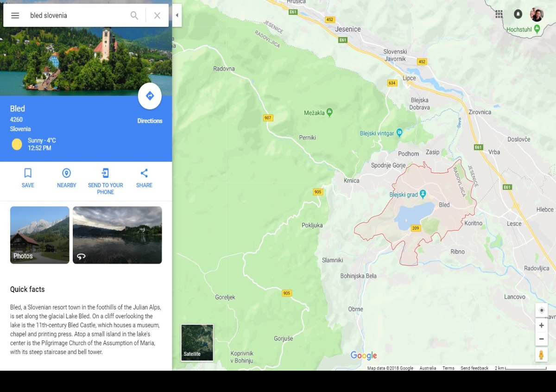Image resolution: width=556 pixels, height=392 pixels.
Task: Open the Google apps grid
Action: [x=499, y=14]
